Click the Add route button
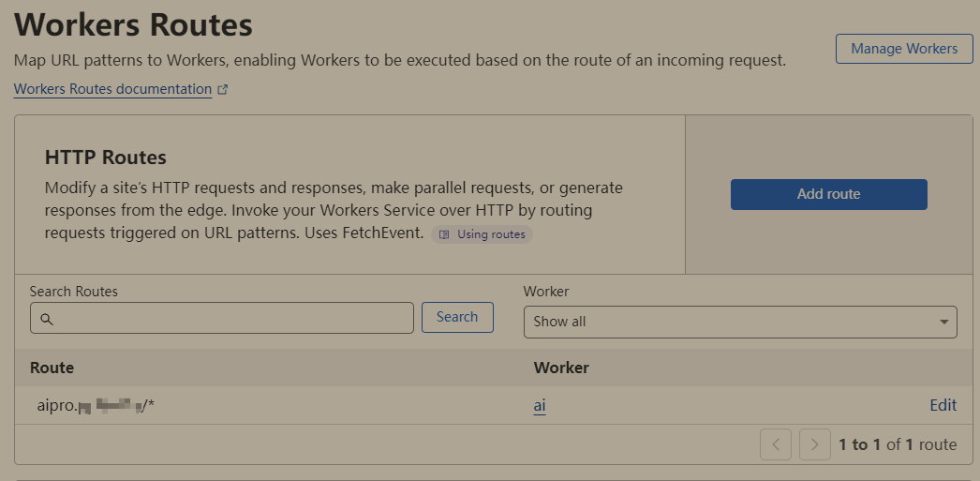 pos(829,194)
